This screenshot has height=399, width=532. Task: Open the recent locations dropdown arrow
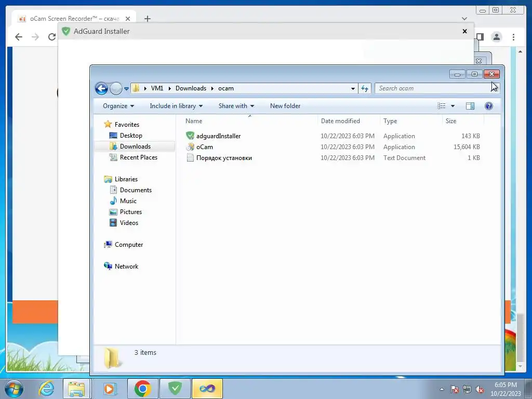click(126, 88)
